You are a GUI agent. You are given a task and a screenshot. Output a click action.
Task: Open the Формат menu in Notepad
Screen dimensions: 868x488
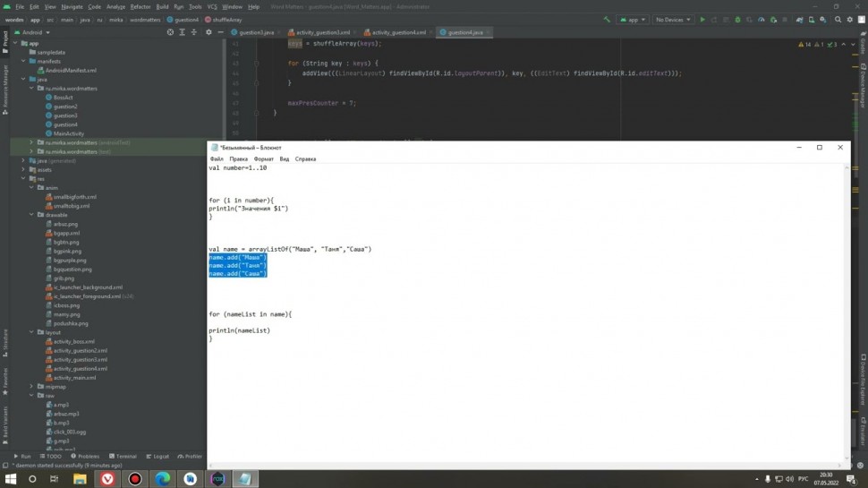coord(266,158)
